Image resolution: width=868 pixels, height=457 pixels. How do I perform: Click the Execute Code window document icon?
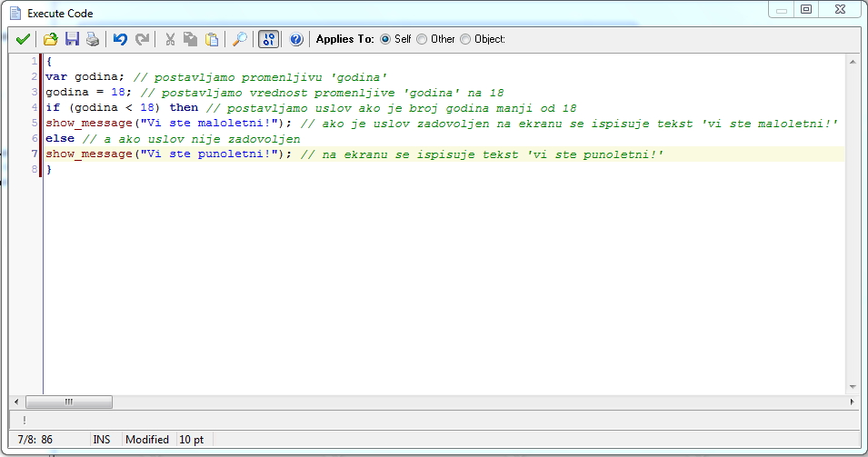click(15, 13)
